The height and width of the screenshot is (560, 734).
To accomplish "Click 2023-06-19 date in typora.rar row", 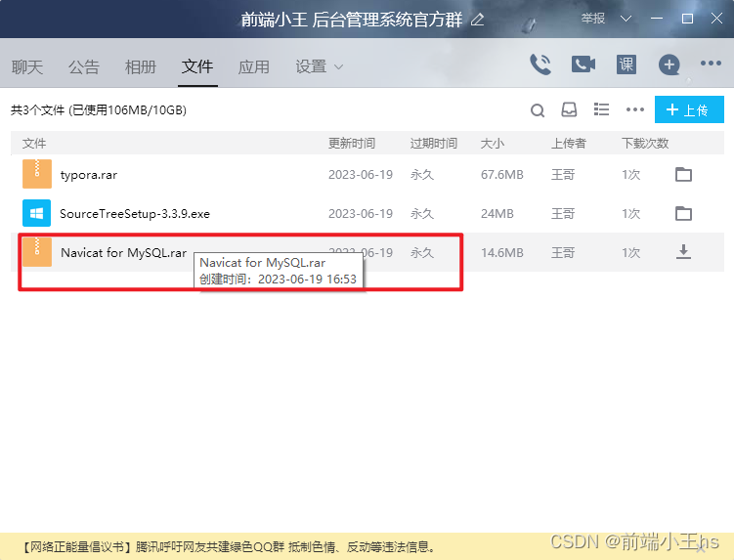I will [x=361, y=175].
